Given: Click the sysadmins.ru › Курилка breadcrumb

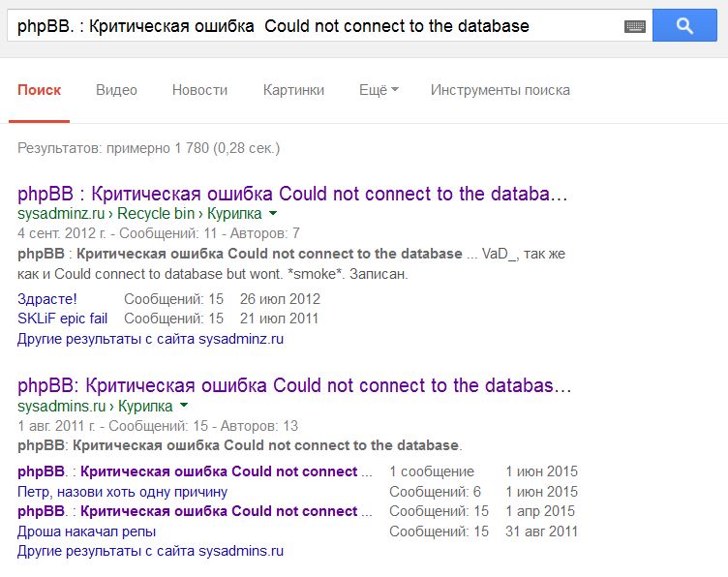Looking at the screenshot, I should 95,406.
